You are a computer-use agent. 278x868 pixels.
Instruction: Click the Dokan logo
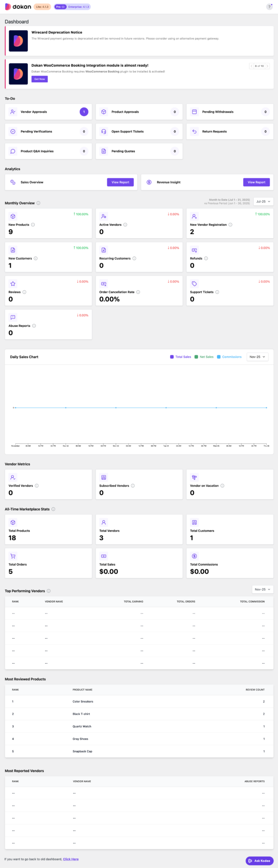coord(15,6)
